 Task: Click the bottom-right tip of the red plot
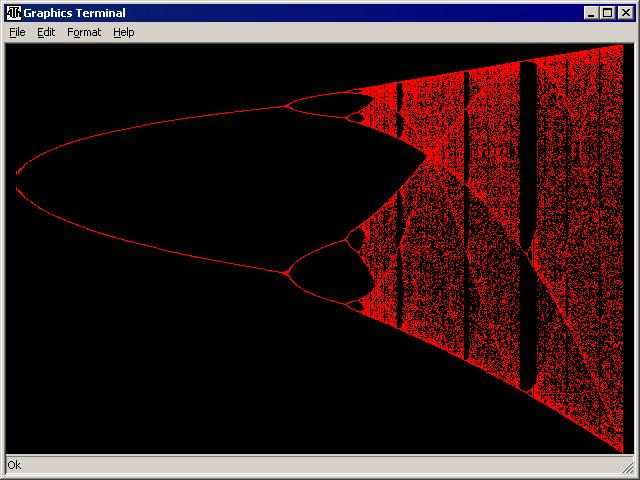622,450
